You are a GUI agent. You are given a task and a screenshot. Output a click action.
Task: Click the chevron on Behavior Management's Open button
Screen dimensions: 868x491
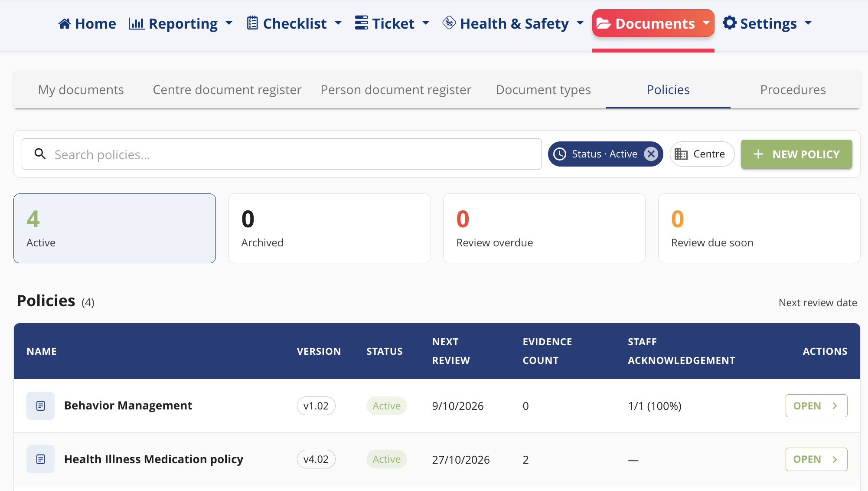pos(835,406)
